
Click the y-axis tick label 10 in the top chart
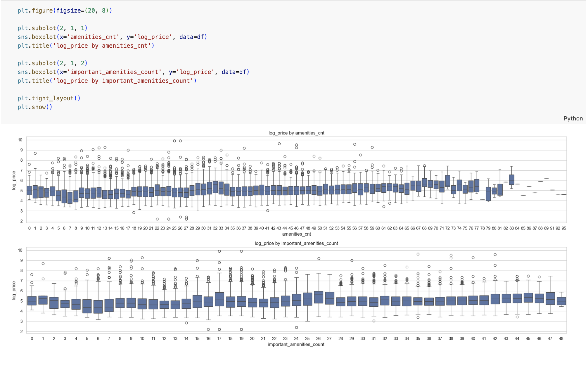click(x=20, y=140)
